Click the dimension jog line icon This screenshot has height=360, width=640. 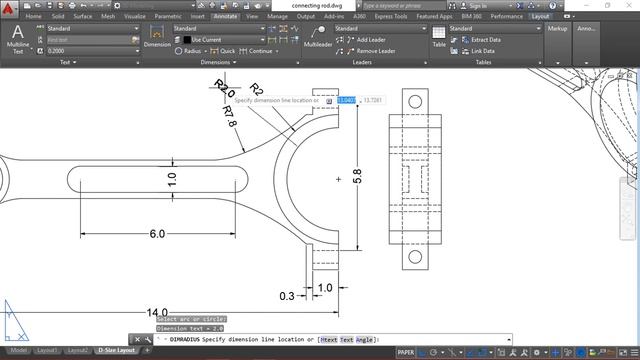(295, 29)
